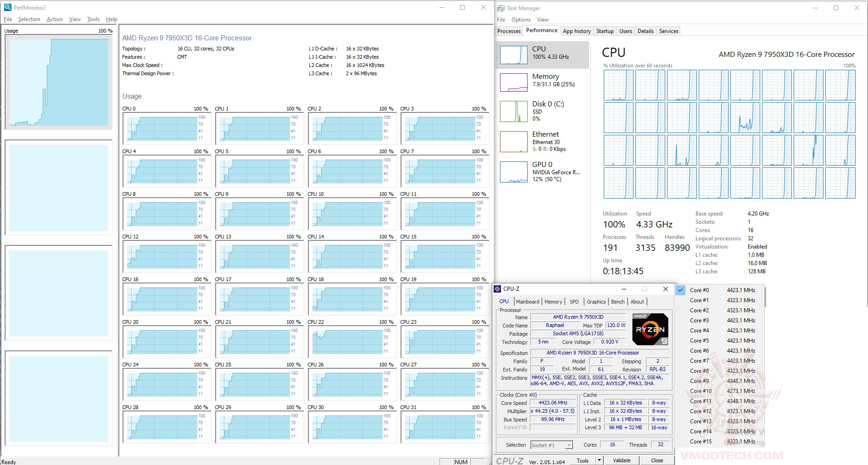Open the Memory tab in CPU-Z
This screenshot has width=868, height=465.
(553, 302)
